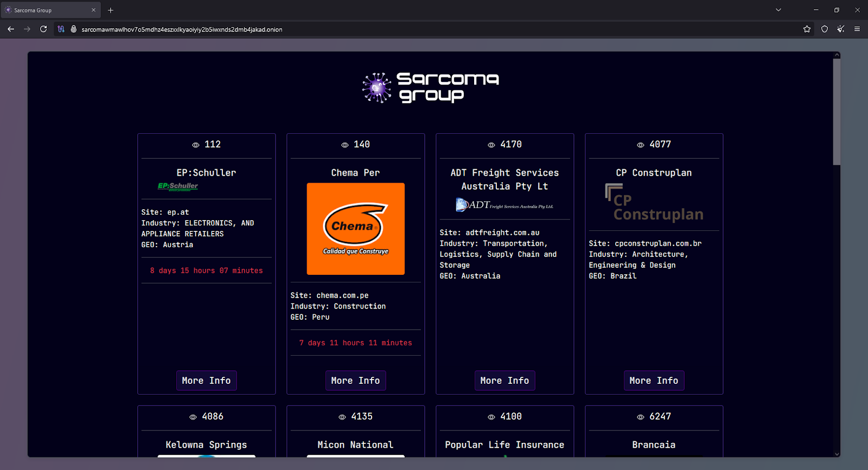Screen dimensions: 868x470
Task: Click the eye views icon for 112
Action: tap(196, 145)
